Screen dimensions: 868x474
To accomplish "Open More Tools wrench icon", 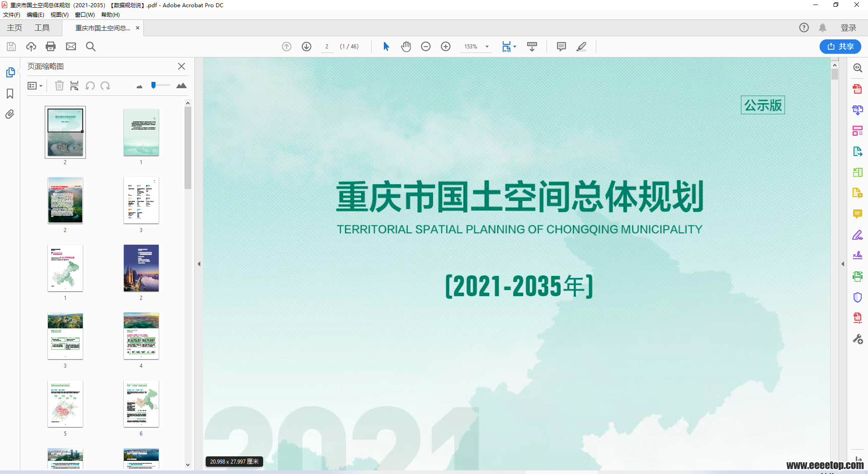I will (858, 339).
